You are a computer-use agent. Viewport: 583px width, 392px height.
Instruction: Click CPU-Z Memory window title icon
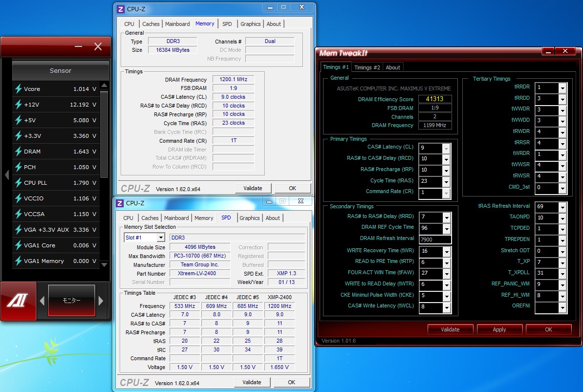click(121, 9)
